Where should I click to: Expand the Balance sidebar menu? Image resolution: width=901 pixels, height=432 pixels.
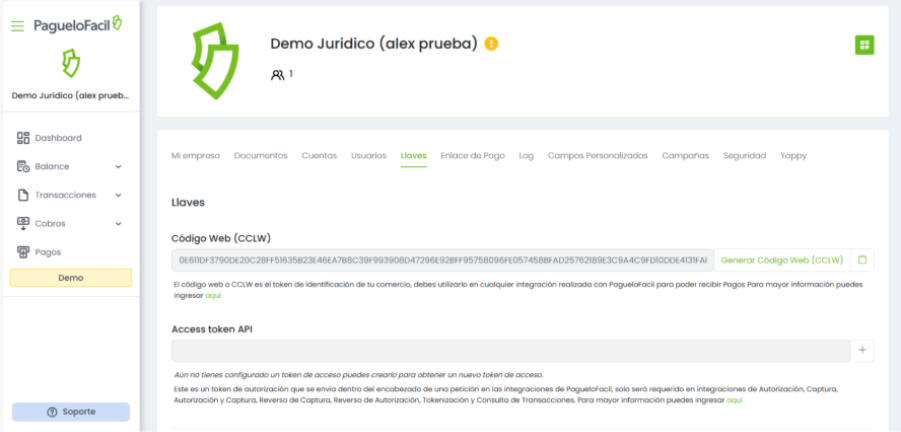click(69, 167)
